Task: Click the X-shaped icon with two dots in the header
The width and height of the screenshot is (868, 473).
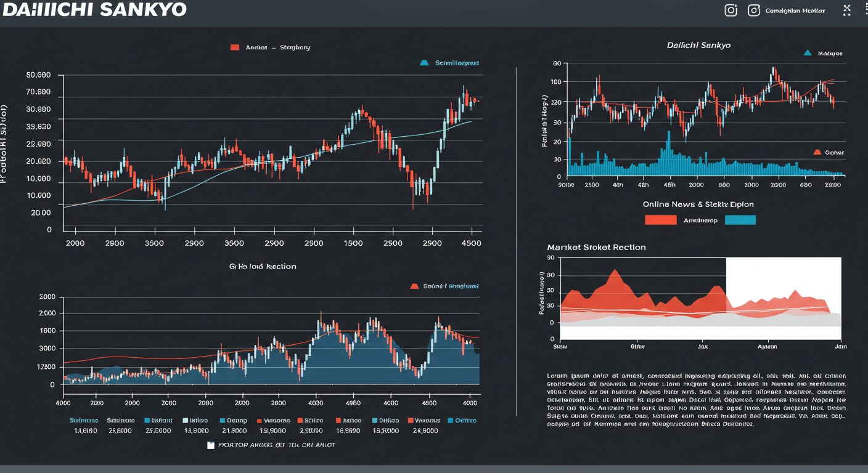Action: 846,10
